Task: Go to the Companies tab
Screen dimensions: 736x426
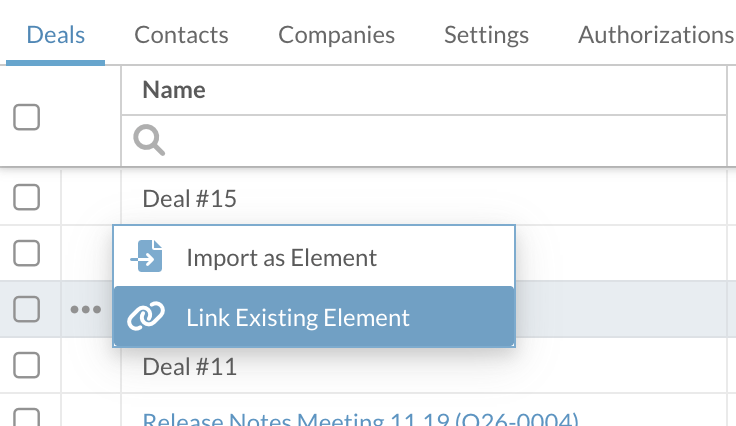Action: 336,35
